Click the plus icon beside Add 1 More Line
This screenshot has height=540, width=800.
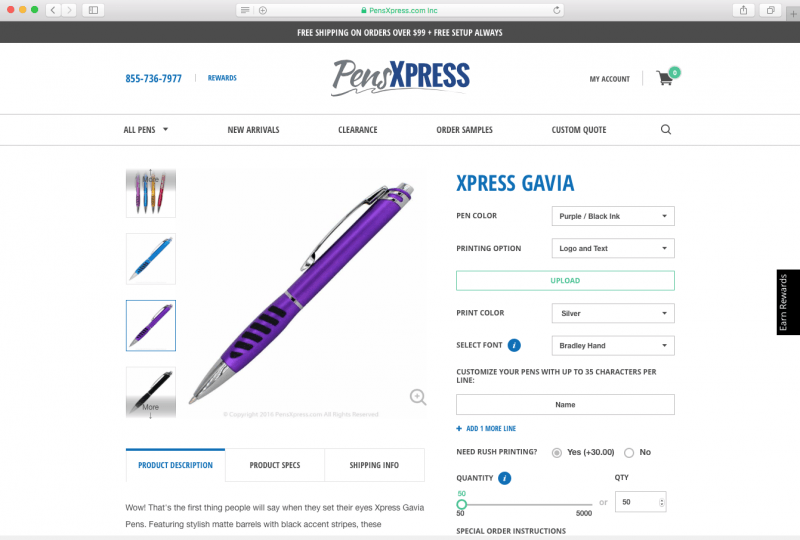pyautogui.click(x=459, y=429)
